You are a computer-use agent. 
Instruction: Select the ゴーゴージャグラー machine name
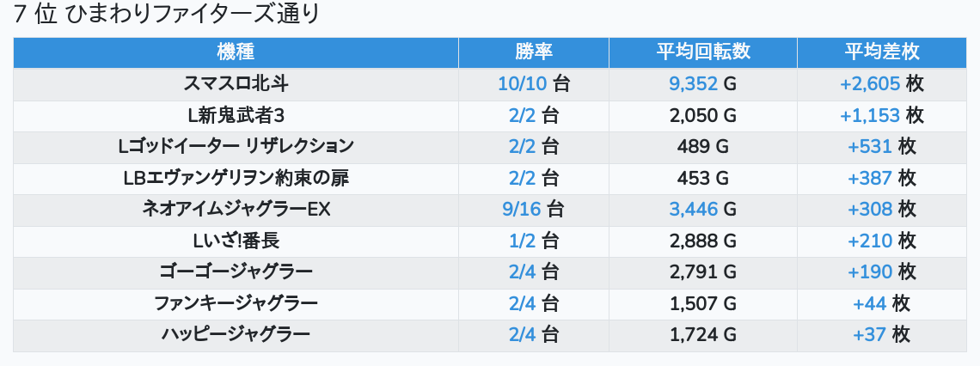point(236,272)
